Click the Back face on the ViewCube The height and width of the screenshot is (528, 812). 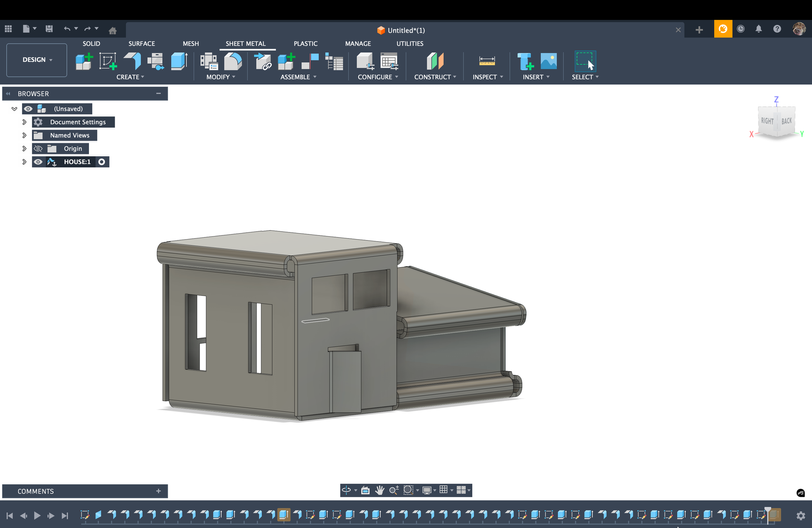pyautogui.click(x=787, y=121)
